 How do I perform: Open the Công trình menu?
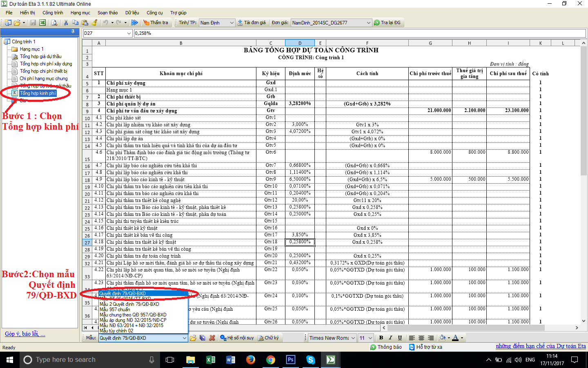coord(53,13)
